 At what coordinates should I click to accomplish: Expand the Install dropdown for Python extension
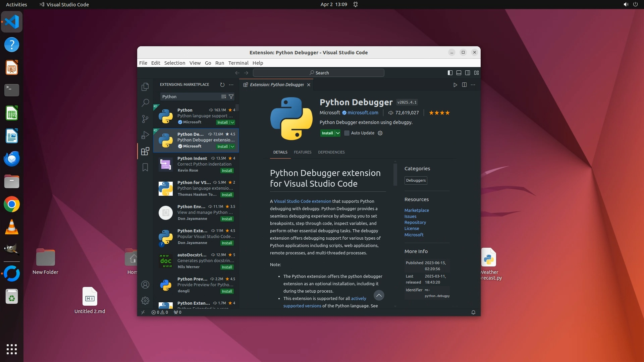coord(232,122)
